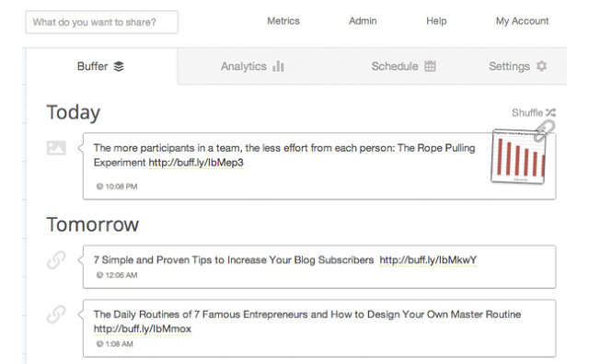Viewport: 589px width, 364px height.
Task: Click the Schedule calendar icon
Action: 430,66
